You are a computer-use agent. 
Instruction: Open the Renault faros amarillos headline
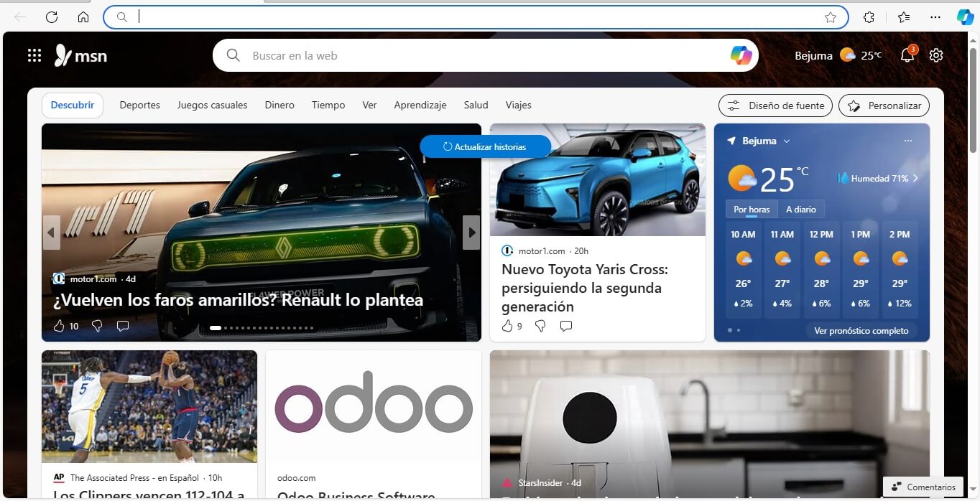(238, 300)
